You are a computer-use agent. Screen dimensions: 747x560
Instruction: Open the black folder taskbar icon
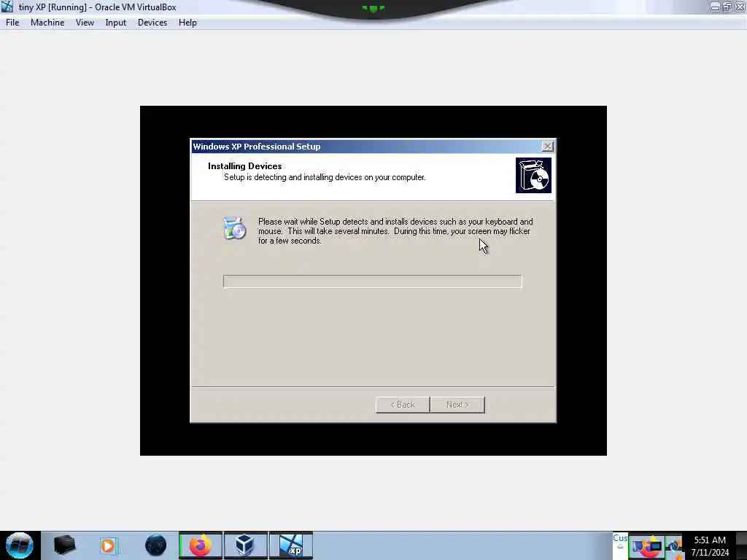64,545
